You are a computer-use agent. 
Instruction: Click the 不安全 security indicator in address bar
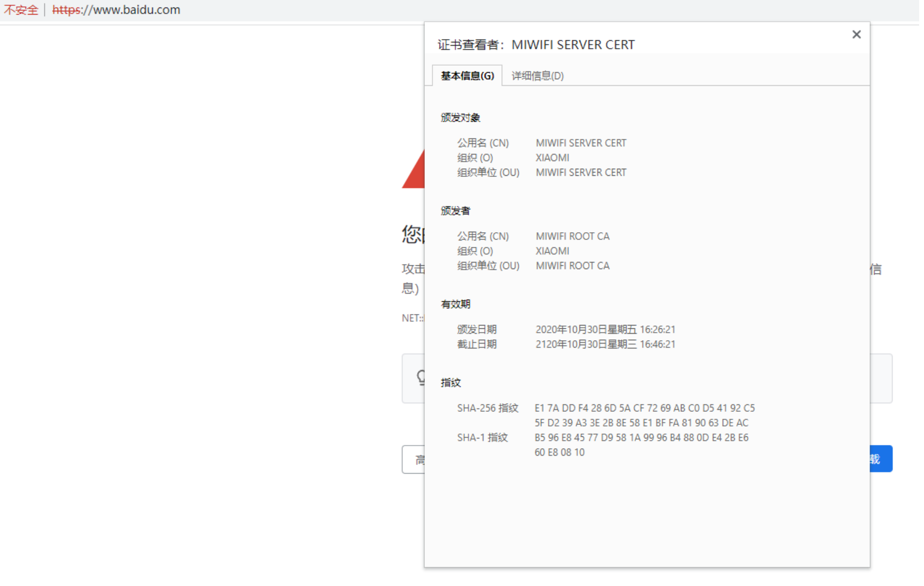21,10
